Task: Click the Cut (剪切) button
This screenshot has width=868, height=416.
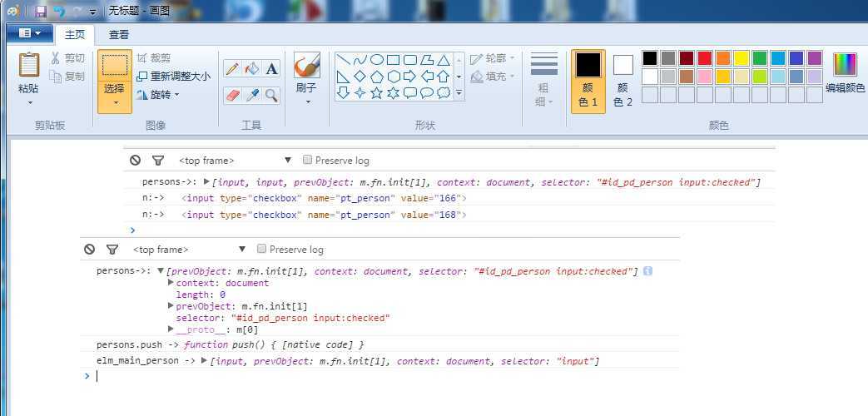Action: [x=67, y=58]
